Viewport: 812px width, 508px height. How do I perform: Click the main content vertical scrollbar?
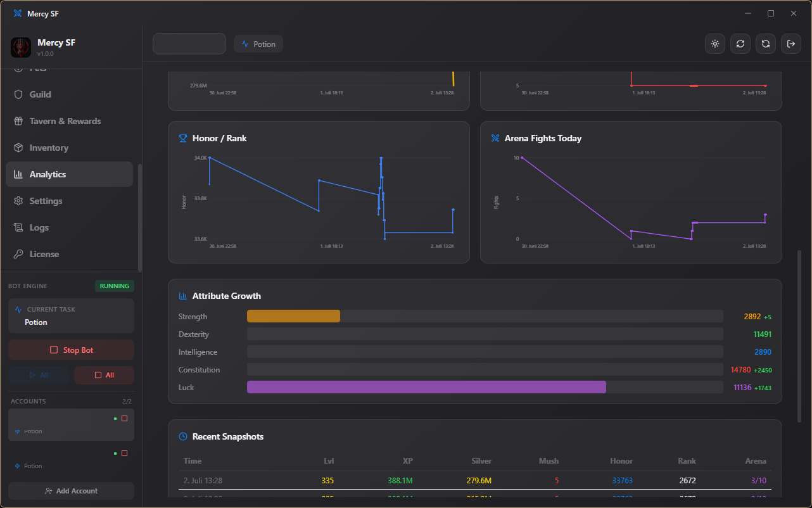tap(799, 336)
